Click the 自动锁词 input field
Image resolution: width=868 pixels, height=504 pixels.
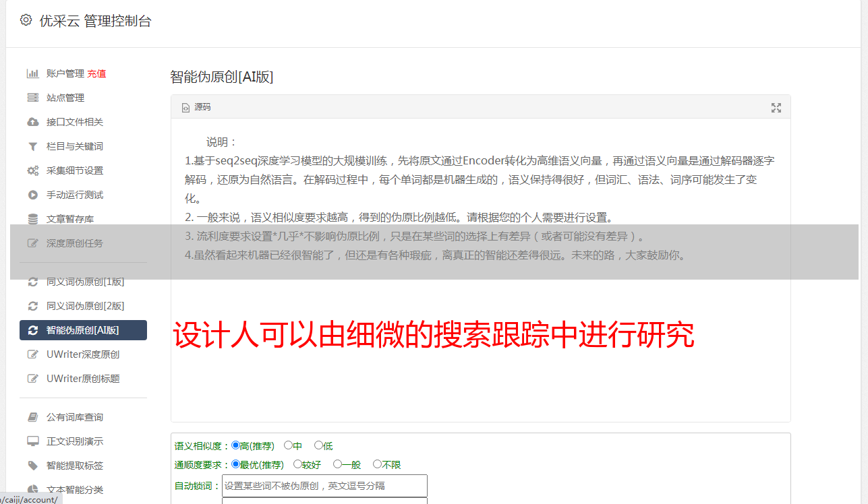click(x=324, y=486)
